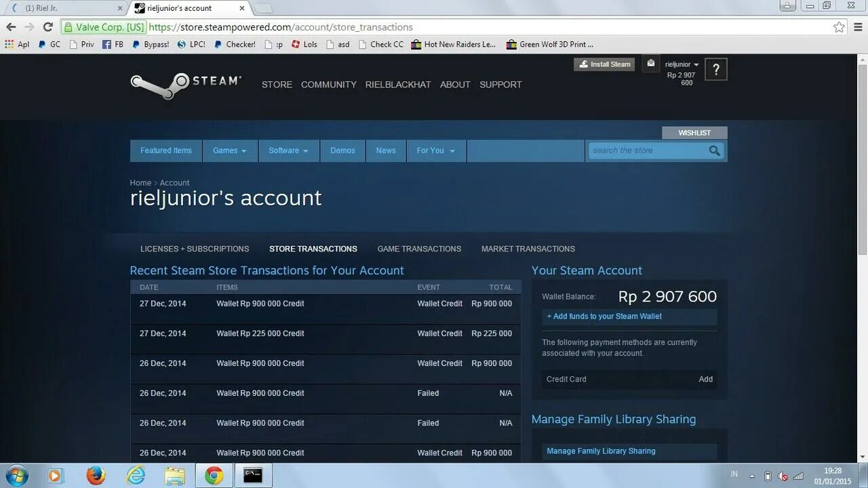
Task: Switch to Game Transactions tab
Action: [419, 249]
